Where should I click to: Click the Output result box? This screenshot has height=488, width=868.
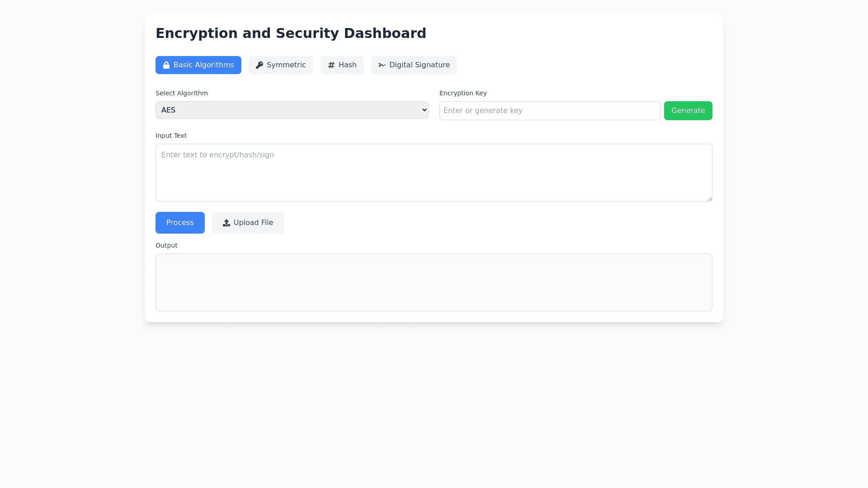click(x=434, y=282)
